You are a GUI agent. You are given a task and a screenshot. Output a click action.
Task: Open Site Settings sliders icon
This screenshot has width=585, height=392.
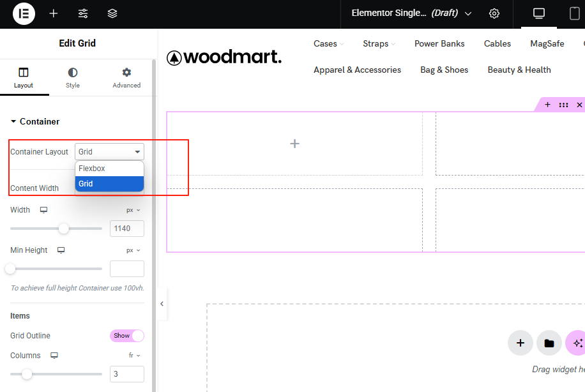point(83,13)
